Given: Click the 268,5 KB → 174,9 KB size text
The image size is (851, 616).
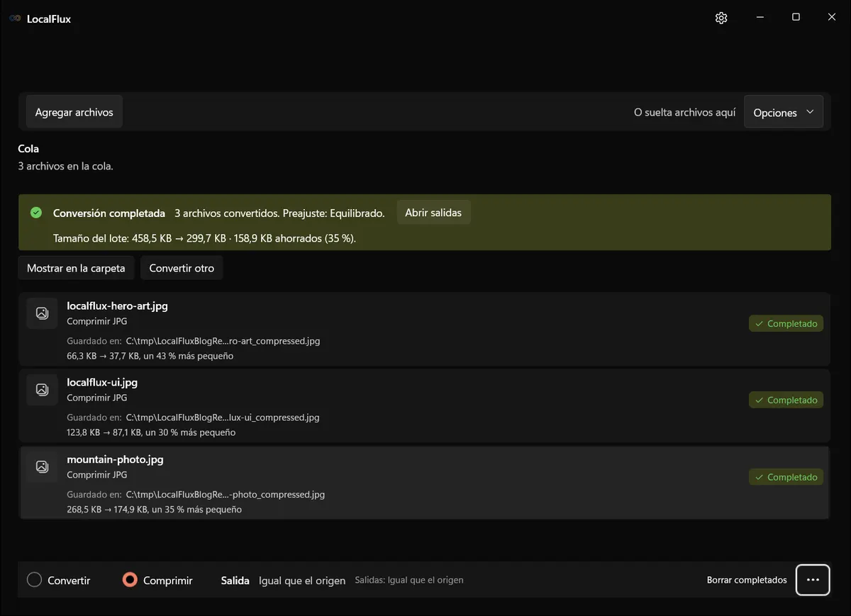Looking at the screenshot, I should [154, 510].
